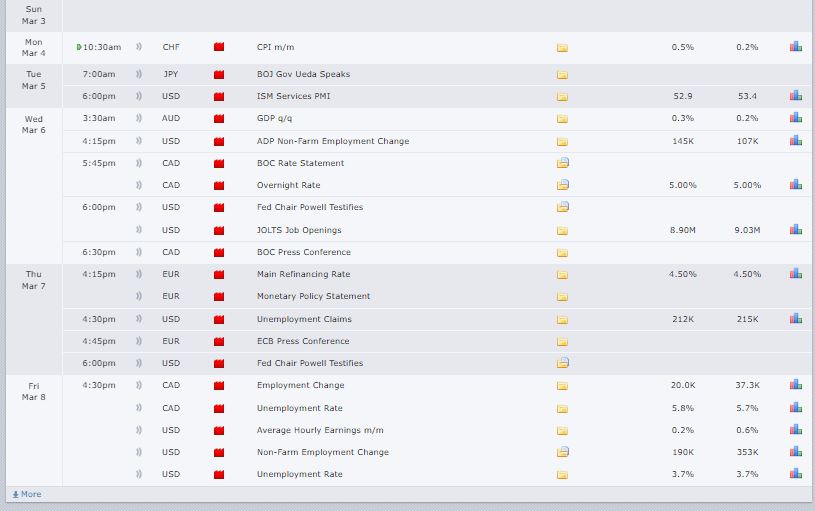The width and height of the screenshot is (815, 511).
Task: Open detail folder for ECB Press Conference
Action: [562, 341]
